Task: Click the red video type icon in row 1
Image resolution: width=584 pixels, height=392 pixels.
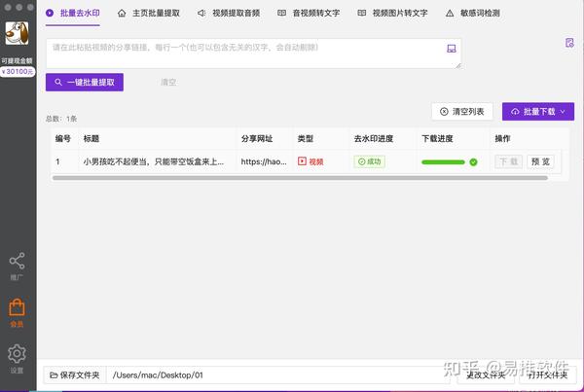Action: tap(302, 161)
